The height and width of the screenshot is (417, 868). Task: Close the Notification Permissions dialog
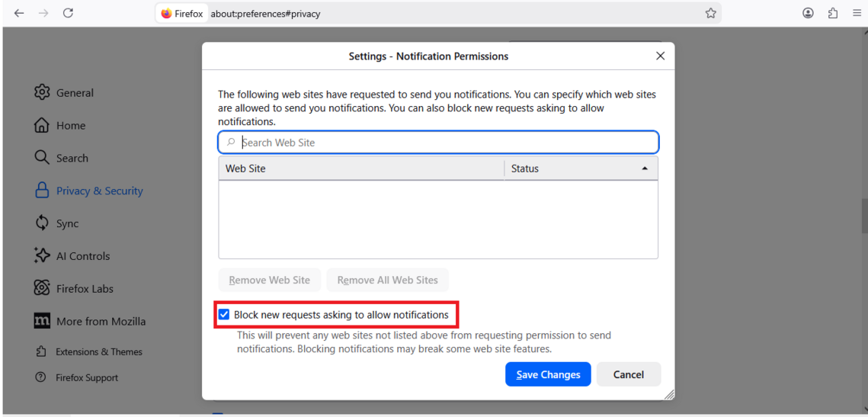660,56
